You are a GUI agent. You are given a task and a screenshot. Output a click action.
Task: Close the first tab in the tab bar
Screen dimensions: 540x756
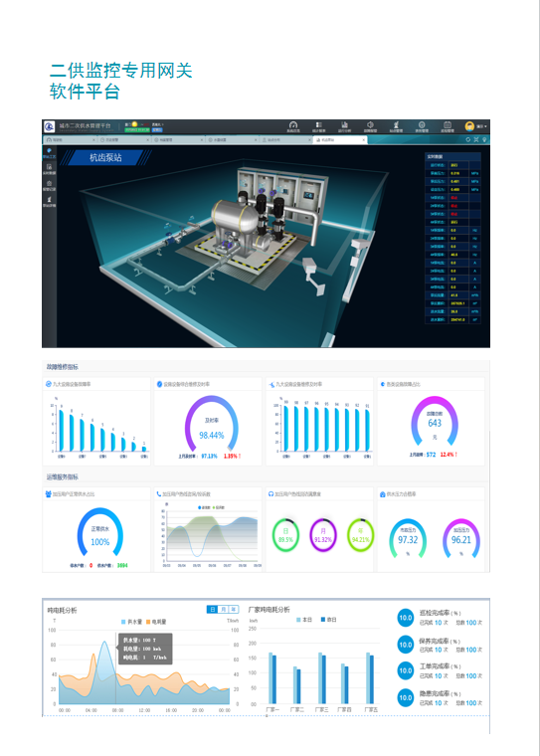tap(93, 139)
